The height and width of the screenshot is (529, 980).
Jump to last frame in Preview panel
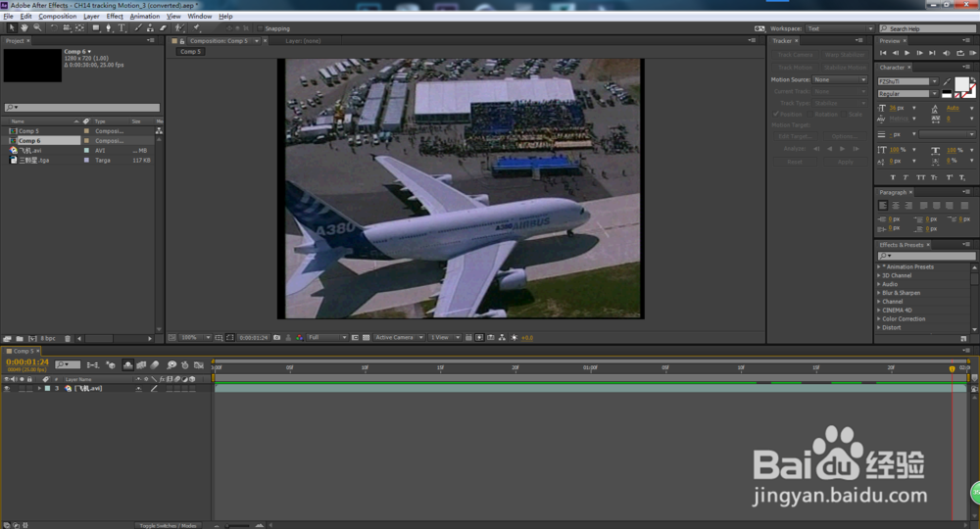click(932, 53)
